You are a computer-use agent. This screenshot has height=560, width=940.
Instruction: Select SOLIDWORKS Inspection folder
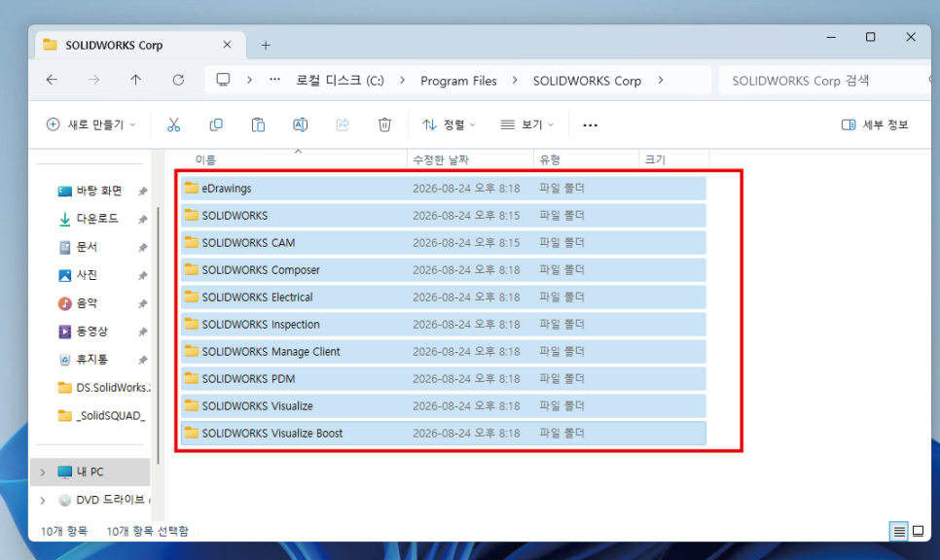444,324
